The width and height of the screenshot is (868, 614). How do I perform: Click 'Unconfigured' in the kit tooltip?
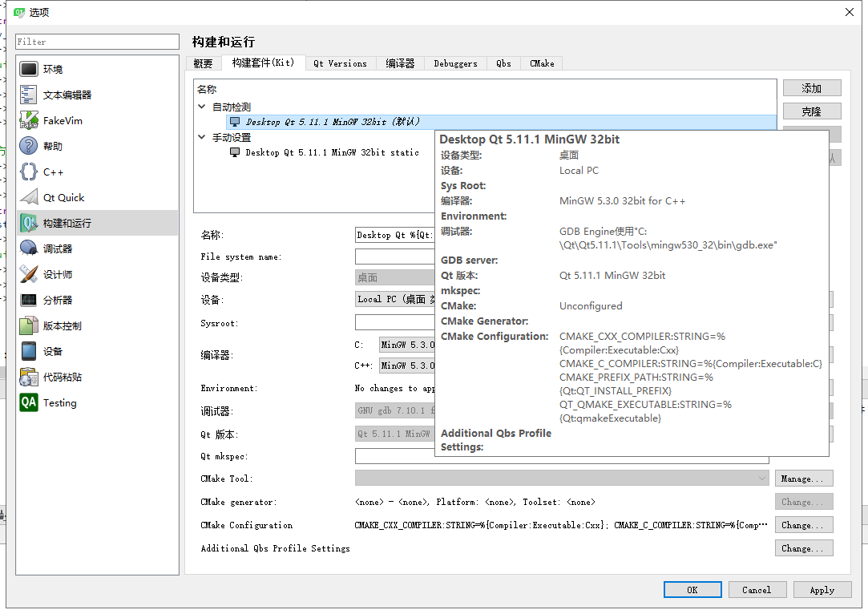pyautogui.click(x=591, y=305)
